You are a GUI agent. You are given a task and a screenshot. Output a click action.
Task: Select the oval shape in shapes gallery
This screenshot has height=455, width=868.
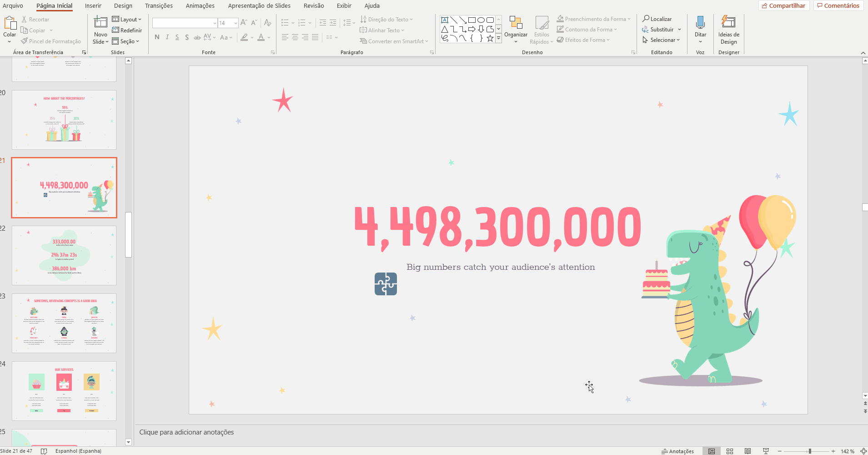click(481, 20)
